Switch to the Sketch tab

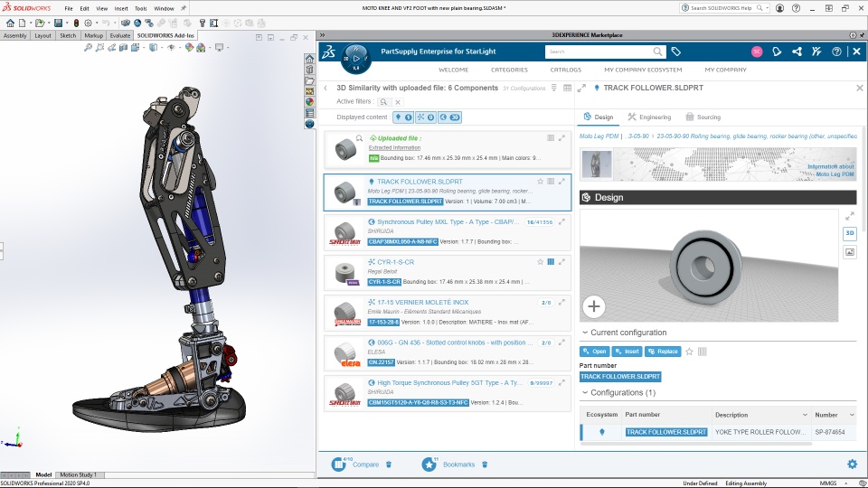[x=68, y=35]
